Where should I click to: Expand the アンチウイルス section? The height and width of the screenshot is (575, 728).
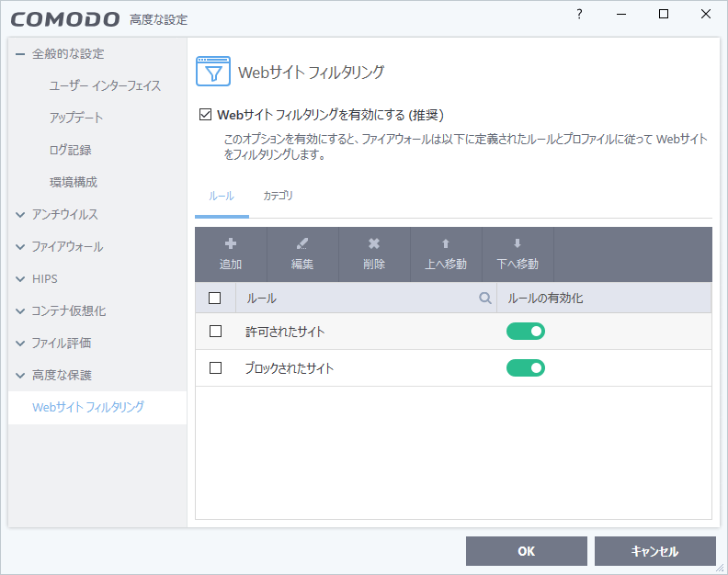click(20, 215)
